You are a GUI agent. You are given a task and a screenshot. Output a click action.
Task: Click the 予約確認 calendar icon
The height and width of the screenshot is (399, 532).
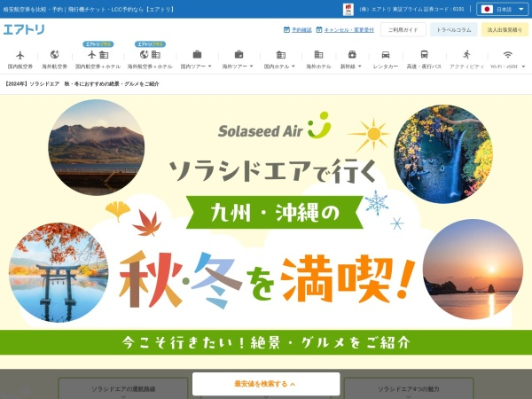tap(286, 30)
